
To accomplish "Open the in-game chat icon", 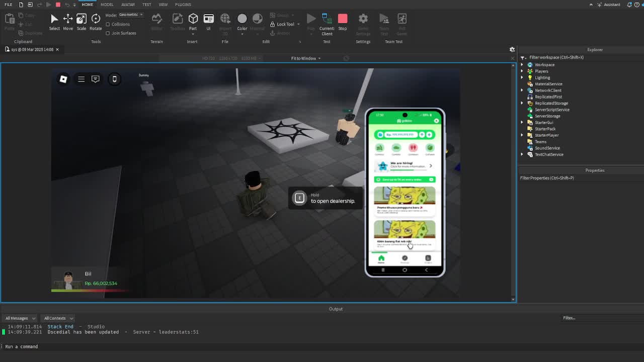I will (x=95, y=79).
